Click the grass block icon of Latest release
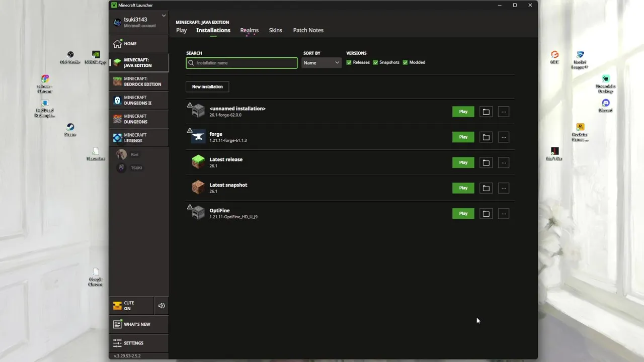Screen dimensions: 644x362 (198, 162)
